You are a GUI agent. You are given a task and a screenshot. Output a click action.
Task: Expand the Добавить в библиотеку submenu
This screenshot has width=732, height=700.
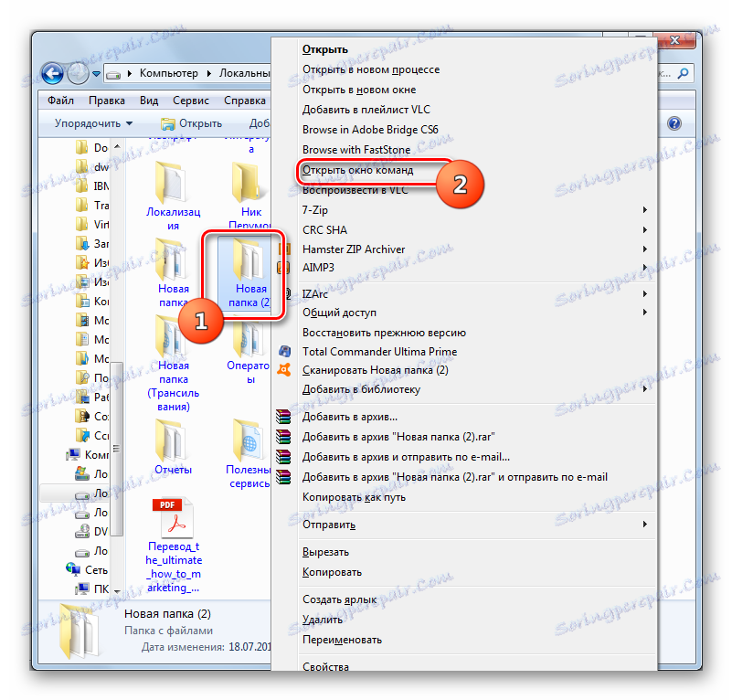coord(644,388)
